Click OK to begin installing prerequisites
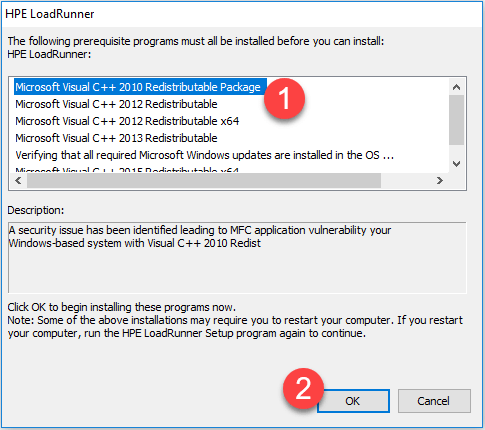The height and width of the screenshot is (430, 485). (353, 401)
